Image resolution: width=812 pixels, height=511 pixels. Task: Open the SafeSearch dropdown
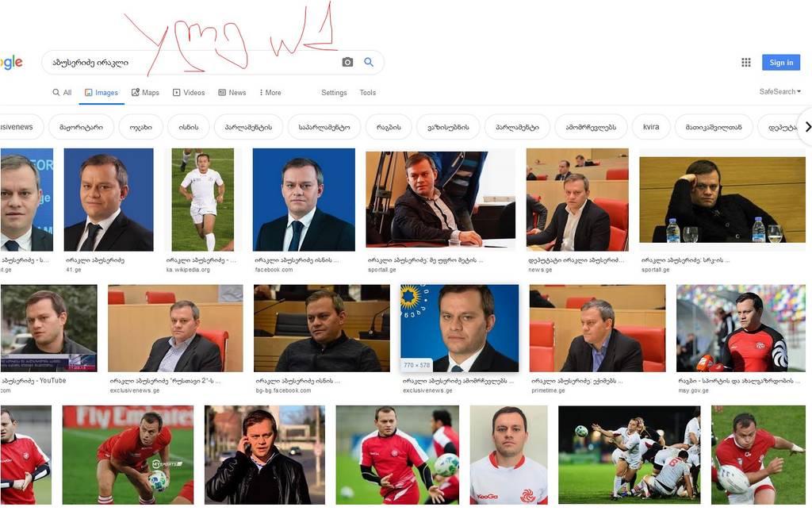coord(780,92)
